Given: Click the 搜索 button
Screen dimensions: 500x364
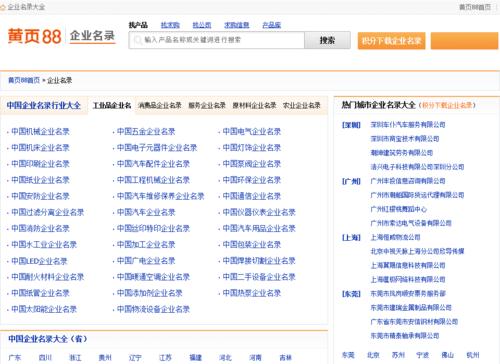Looking at the screenshot, I should pos(327,40).
